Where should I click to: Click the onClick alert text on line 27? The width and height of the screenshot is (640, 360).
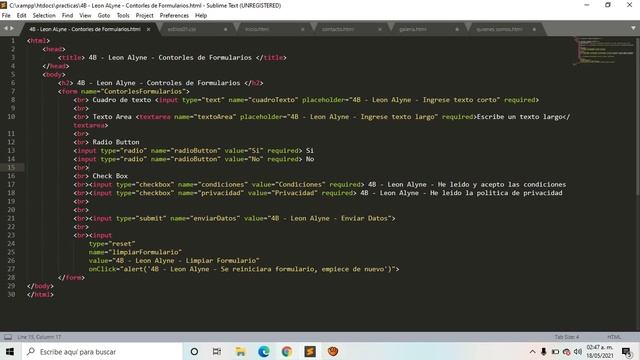pos(244,269)
